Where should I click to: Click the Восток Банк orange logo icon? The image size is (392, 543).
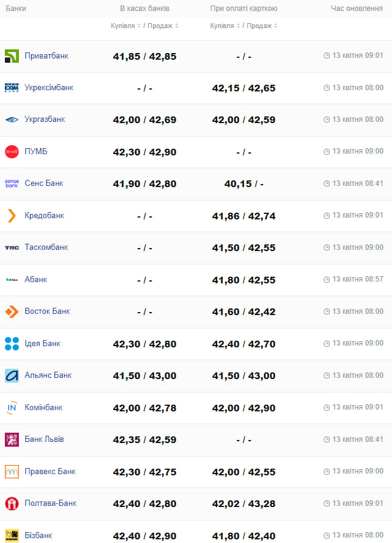tap(12, 311)
